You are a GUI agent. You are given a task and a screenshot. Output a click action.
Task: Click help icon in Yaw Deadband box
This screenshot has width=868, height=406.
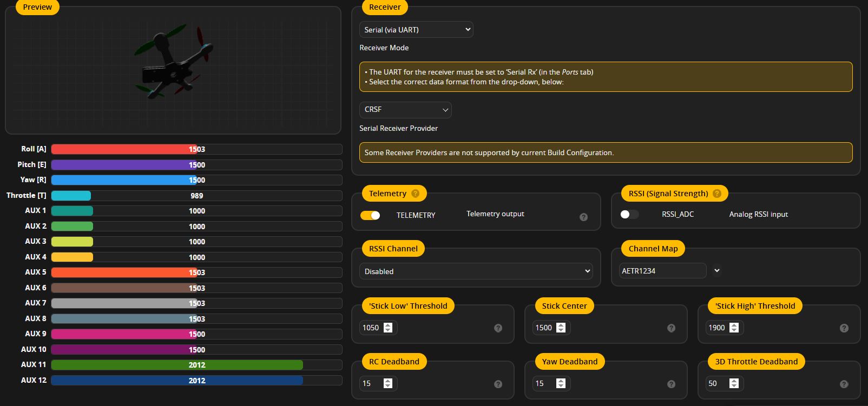[x=671, y=384]
